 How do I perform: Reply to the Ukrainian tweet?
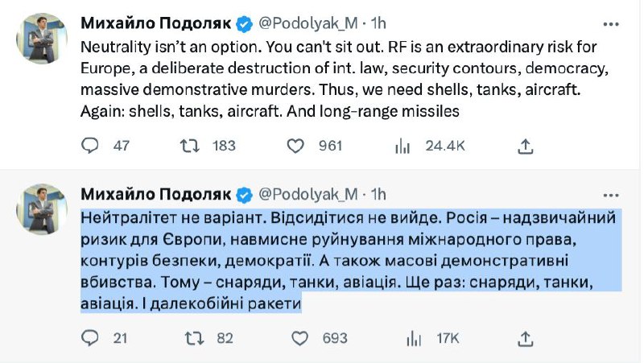(91, 338)
